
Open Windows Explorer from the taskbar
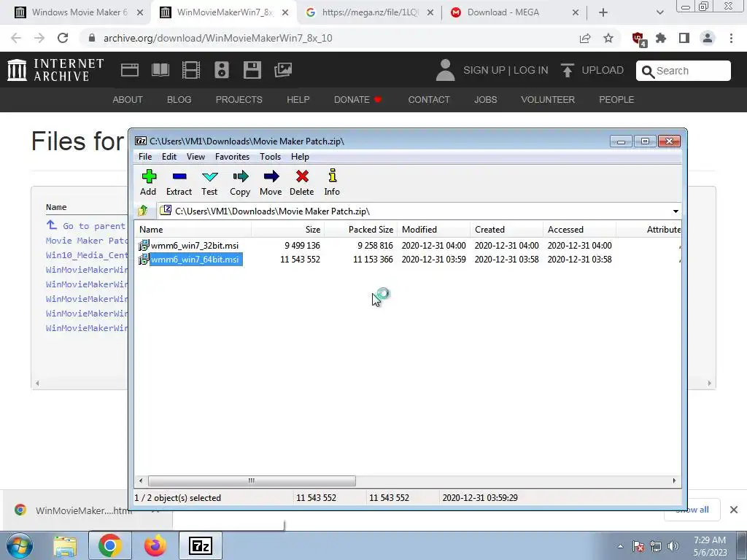click(x=65, y=546)
